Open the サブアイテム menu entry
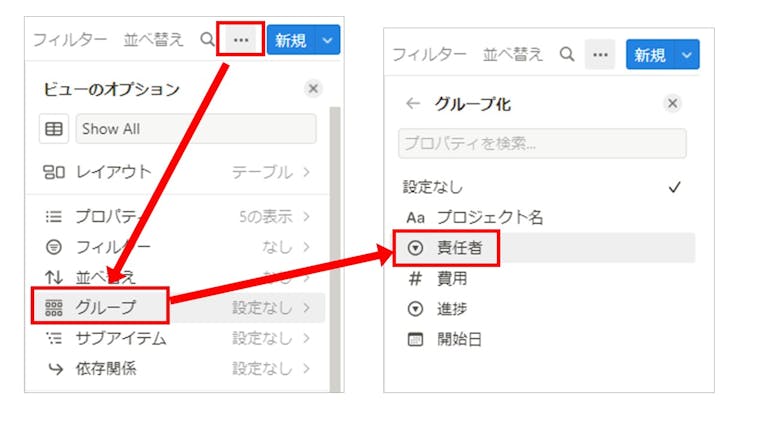Image resolution: width=768 pixels, height=432 pixels. pos(178,338)
